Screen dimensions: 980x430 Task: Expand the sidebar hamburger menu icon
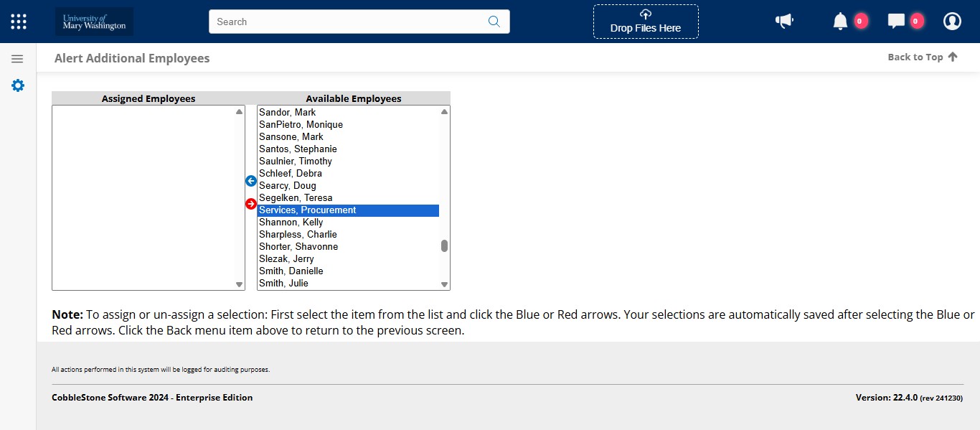(17, 57)
